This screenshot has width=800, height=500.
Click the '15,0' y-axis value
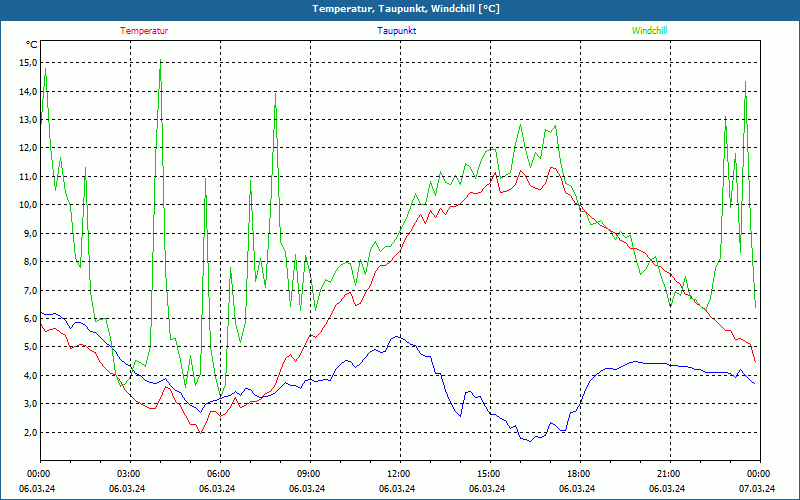(28, 63)
